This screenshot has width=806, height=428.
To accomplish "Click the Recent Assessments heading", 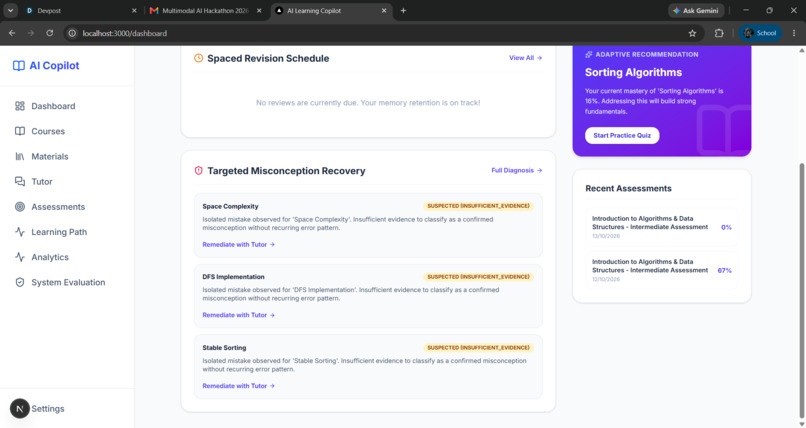I will (628, 189).
